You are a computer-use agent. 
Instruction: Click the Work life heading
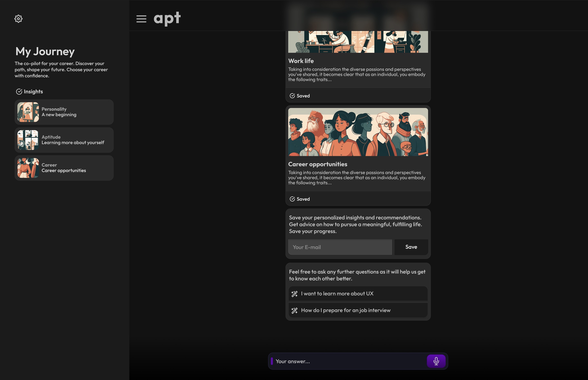[301, 61]
